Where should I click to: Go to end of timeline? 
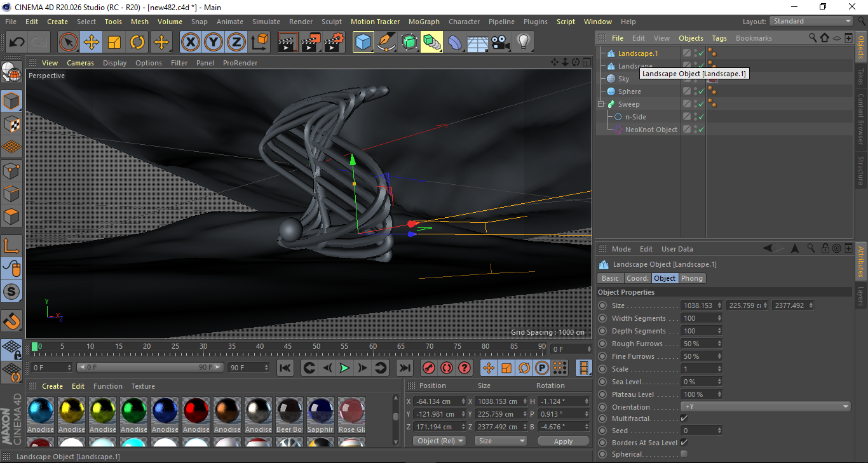click(x=404, y=368)
